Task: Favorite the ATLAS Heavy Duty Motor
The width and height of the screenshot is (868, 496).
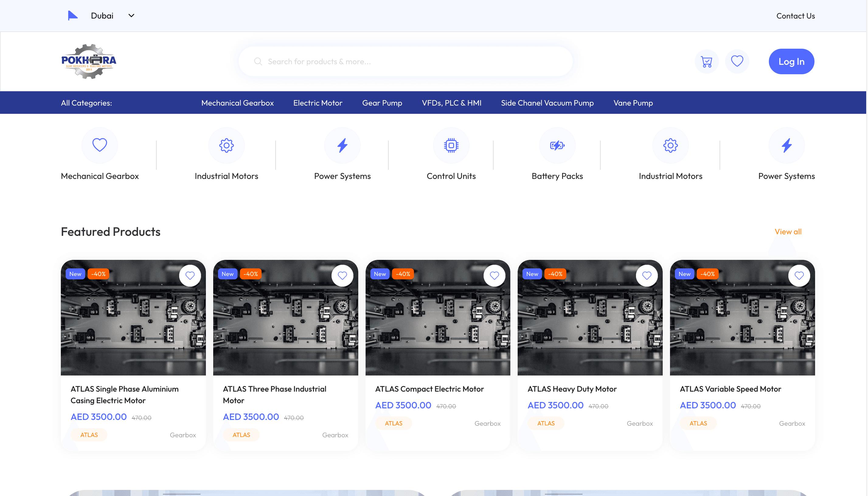Action: (x=647, y=276)
